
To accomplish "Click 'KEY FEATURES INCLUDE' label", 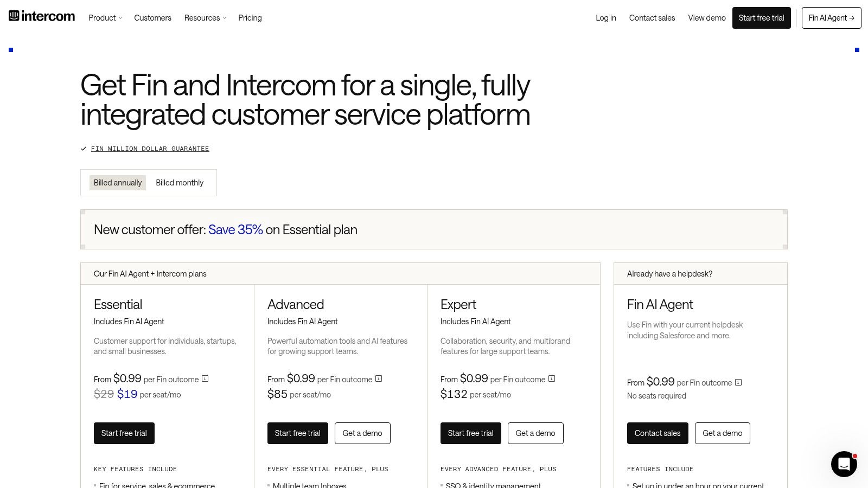I will click(135, 469).
